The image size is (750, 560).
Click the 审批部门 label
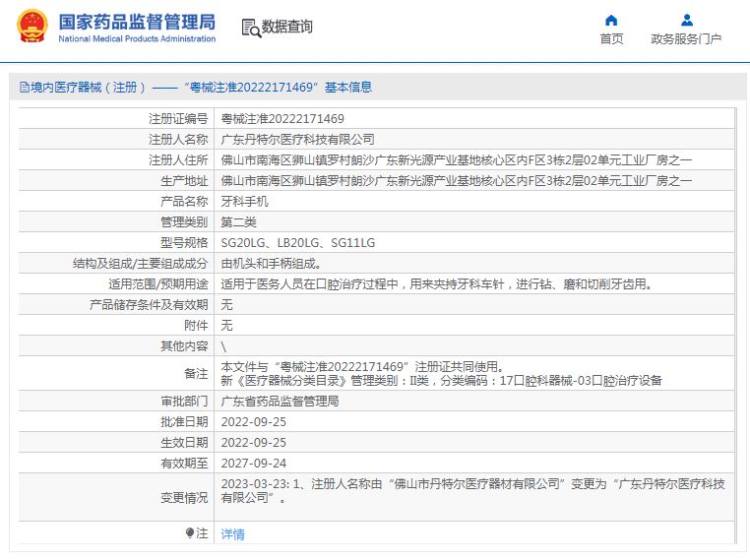click(x=184, y=401)
